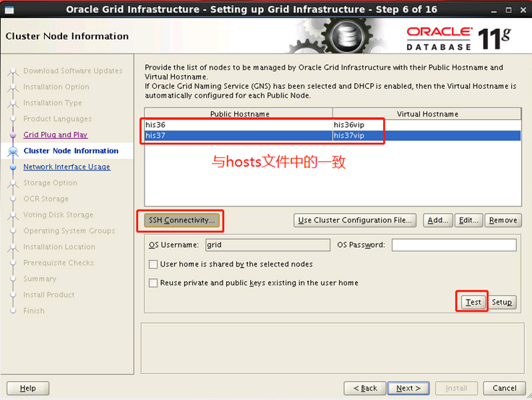Minimize the installer window
532x400 pixels.
[494, 10]
